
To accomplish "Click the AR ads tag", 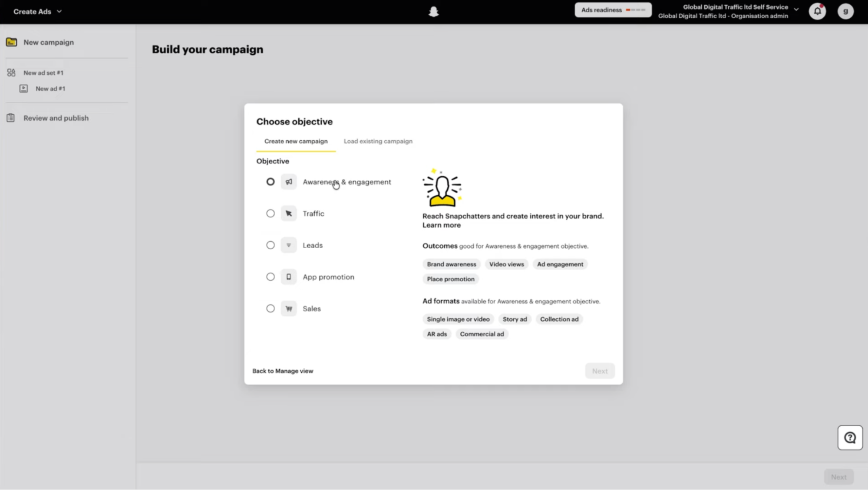I will coord(437,334).
